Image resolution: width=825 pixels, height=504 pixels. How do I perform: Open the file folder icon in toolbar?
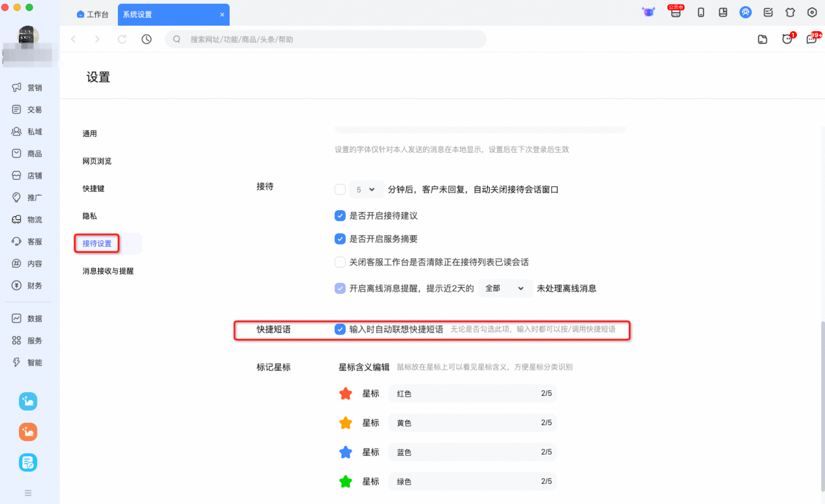point(763,39)
